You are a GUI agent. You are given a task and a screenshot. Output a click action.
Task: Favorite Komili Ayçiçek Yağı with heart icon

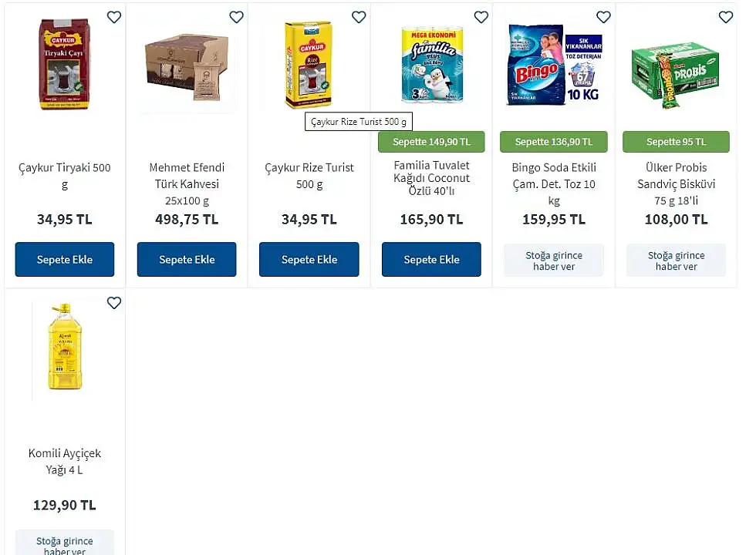pyautogui.click(x=114, y=303)
